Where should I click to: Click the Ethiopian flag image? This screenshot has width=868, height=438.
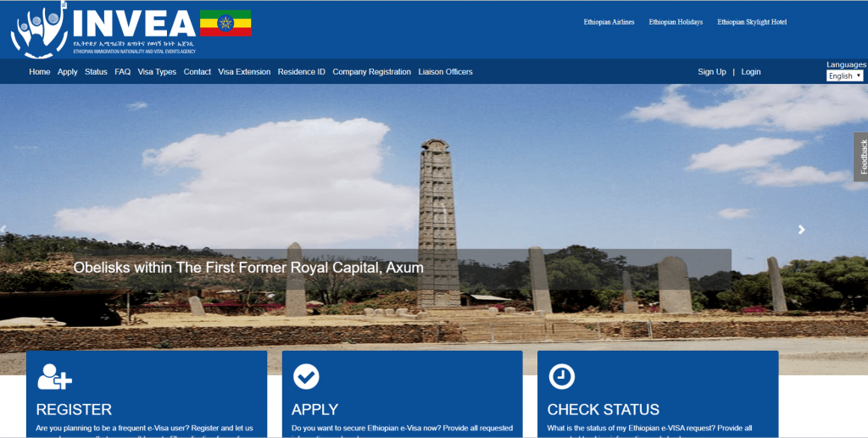[225, 24]
